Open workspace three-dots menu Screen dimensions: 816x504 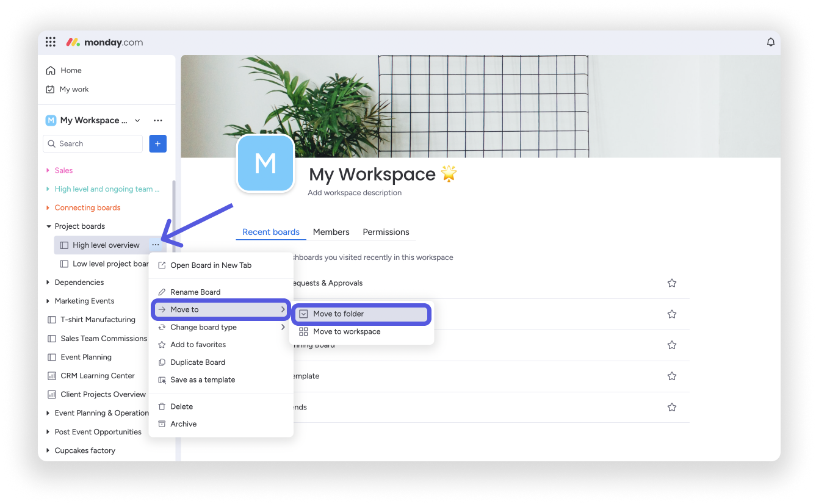pyautogui.click(x=158, y=120)
